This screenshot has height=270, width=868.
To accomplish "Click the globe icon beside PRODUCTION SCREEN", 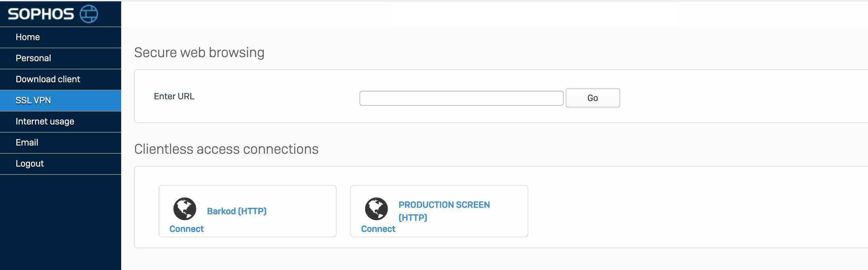I will click(376, 209).
